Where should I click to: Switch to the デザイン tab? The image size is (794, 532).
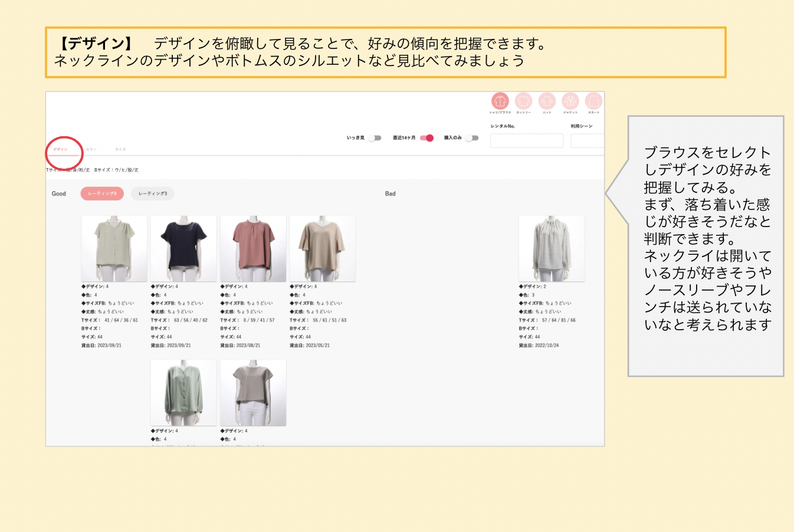click(x=60, y=150)
